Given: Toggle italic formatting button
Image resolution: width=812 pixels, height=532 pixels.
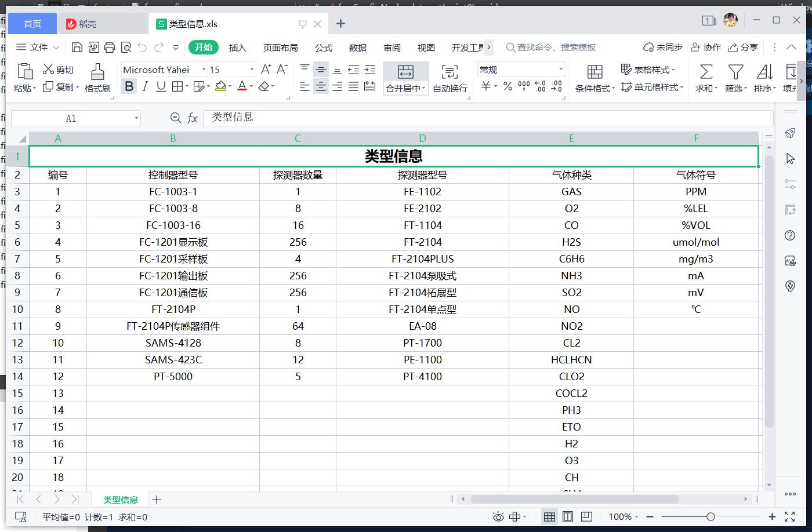Looking at the screenshot, I should coord(145,86).
